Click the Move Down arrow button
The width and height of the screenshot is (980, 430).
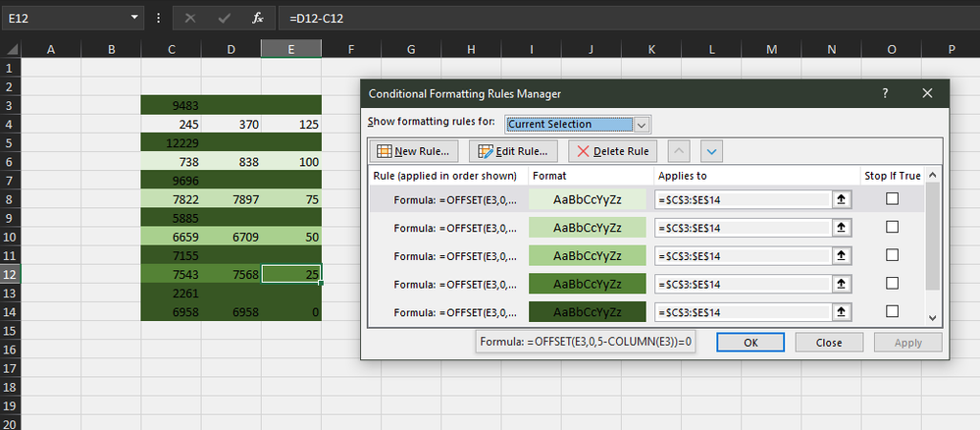[712, 151]
